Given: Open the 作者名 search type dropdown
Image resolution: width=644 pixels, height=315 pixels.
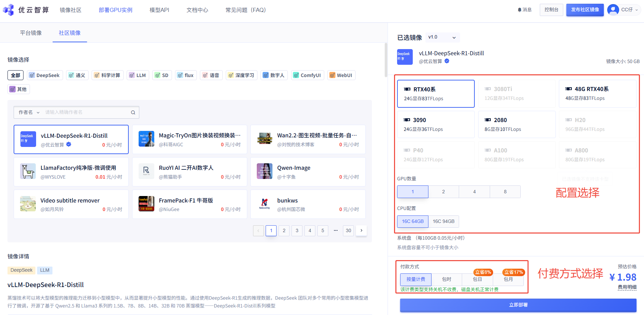Looking at the screenshot, I should pos(29,112).
